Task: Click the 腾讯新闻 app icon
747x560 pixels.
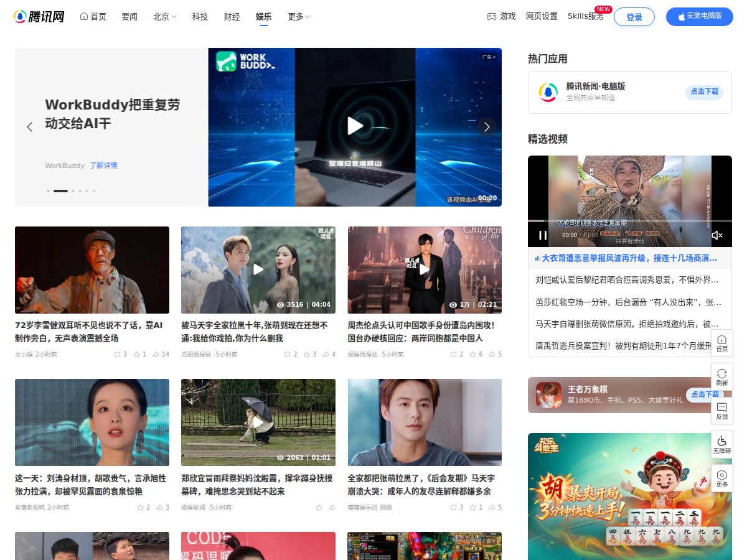Action: pos(548,92)
